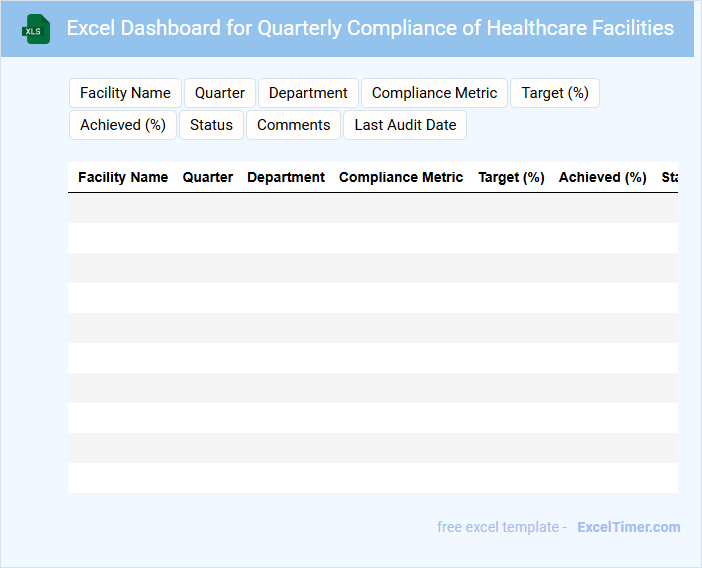Viewport: 702px width, 568px height.
Task: Click the Quarter tag button
Action: [x=220, y=93]
